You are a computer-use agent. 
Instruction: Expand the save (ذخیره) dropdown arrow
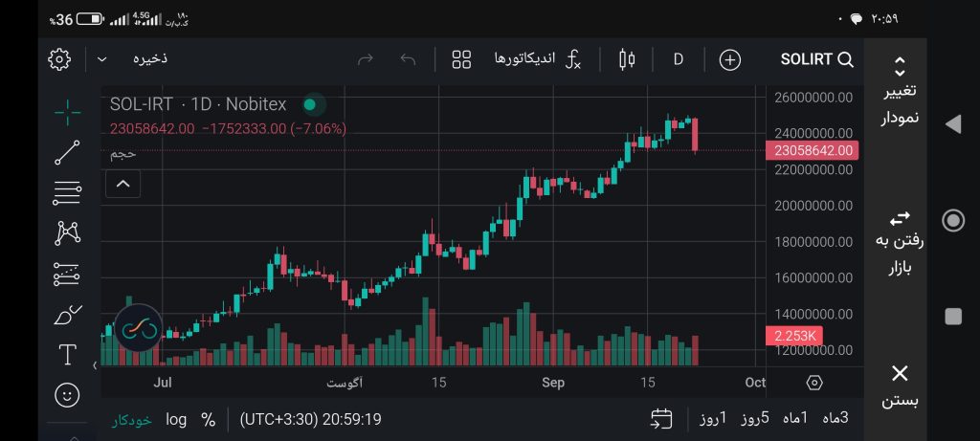pos(102,59)
